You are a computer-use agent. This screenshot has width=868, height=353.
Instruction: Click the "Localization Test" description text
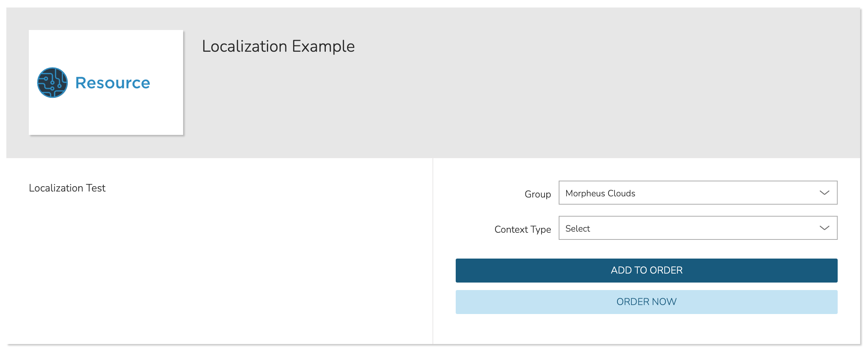click(x=67, y=188)
